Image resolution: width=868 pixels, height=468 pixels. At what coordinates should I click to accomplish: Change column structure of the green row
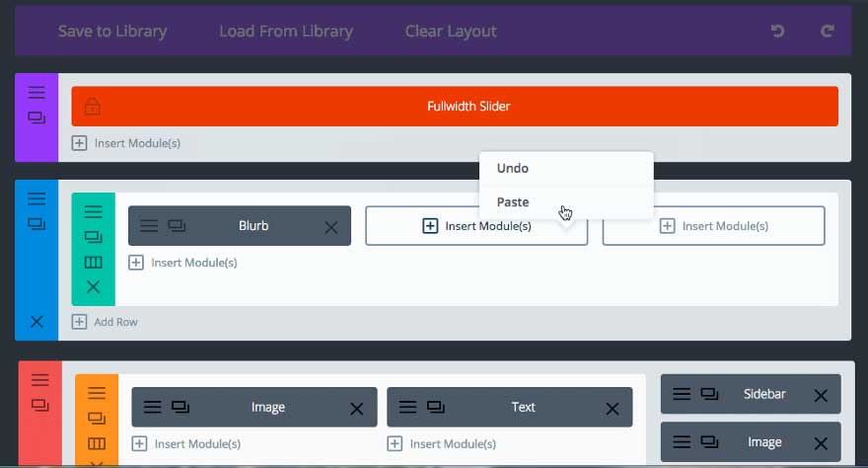(x=93, y=262)
